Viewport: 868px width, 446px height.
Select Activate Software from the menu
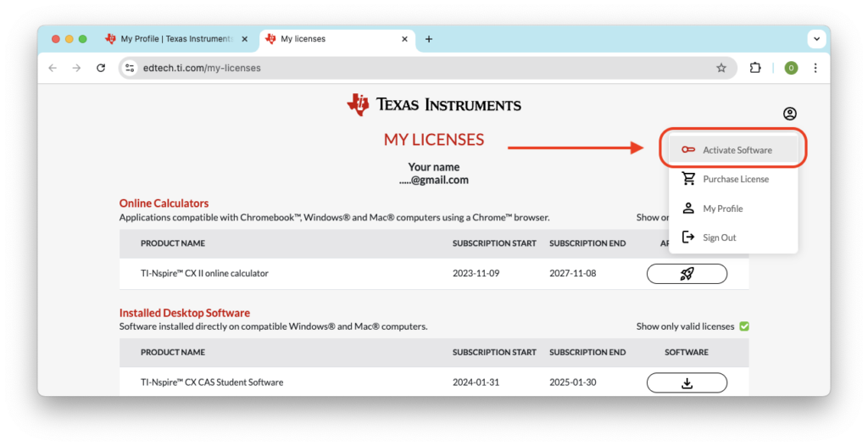[x=737, y=150]
